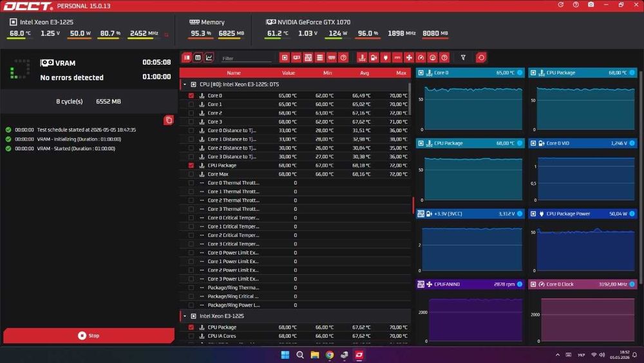Sort table by the Value column header
Screen dimensions: 644x363
(289, 73)
